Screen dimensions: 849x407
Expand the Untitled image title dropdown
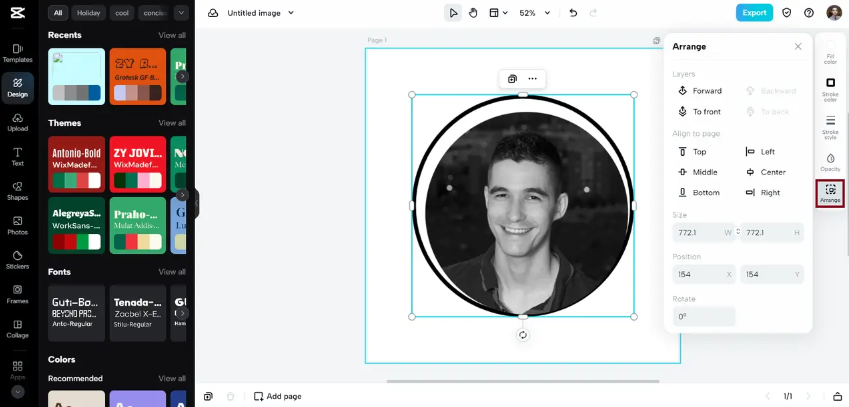click(291, 13)
